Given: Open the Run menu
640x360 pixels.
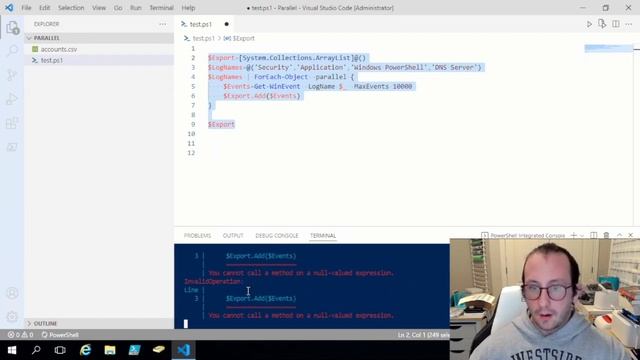Looking at the screenshot, I should (x=136, y=8).
